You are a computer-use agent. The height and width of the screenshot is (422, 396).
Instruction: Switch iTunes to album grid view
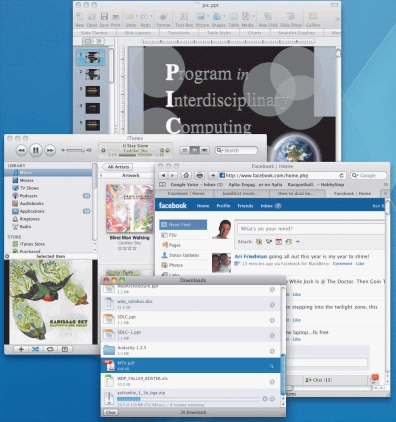tap(194, 150)
